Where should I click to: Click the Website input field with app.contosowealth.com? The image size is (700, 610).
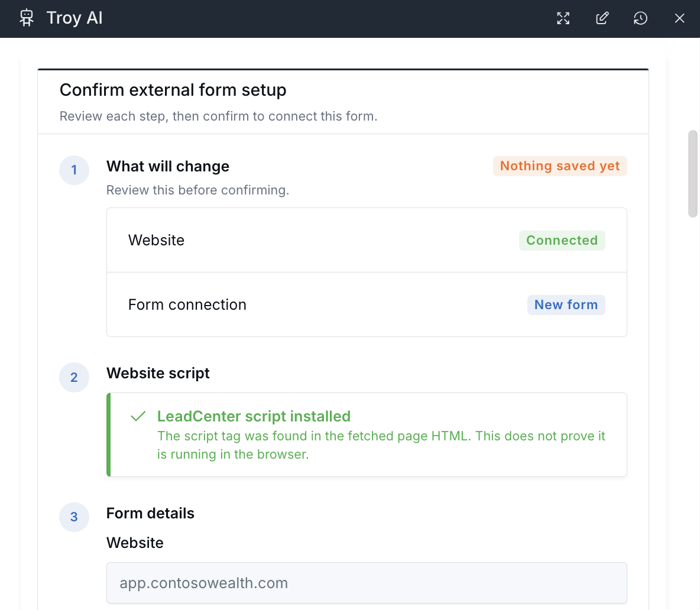tap(367, 583)
